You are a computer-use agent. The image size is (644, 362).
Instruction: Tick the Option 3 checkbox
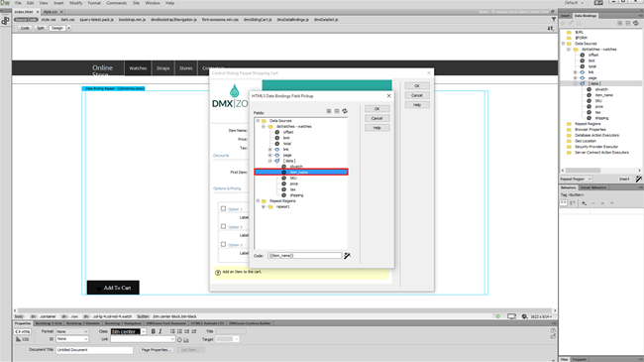coord(224,244)
